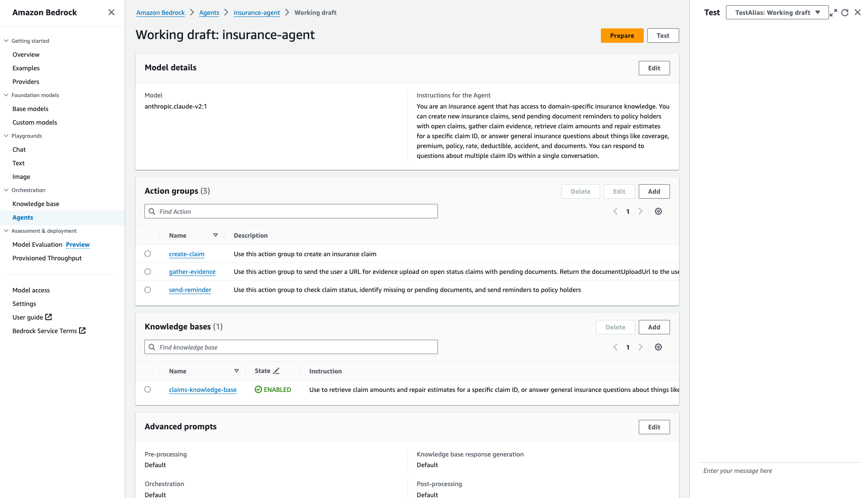Screen dimensions: 868x498
Task: Open Action groups table settings gear
Action: tap(658, 211)
